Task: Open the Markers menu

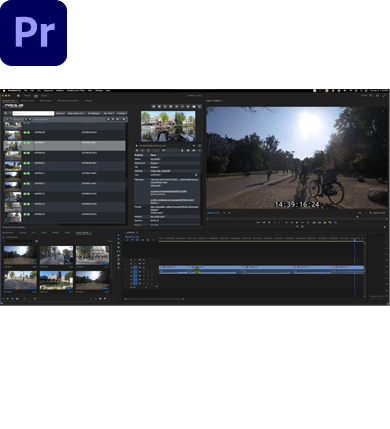Action: pyautogui.click(x=60, y=91)
